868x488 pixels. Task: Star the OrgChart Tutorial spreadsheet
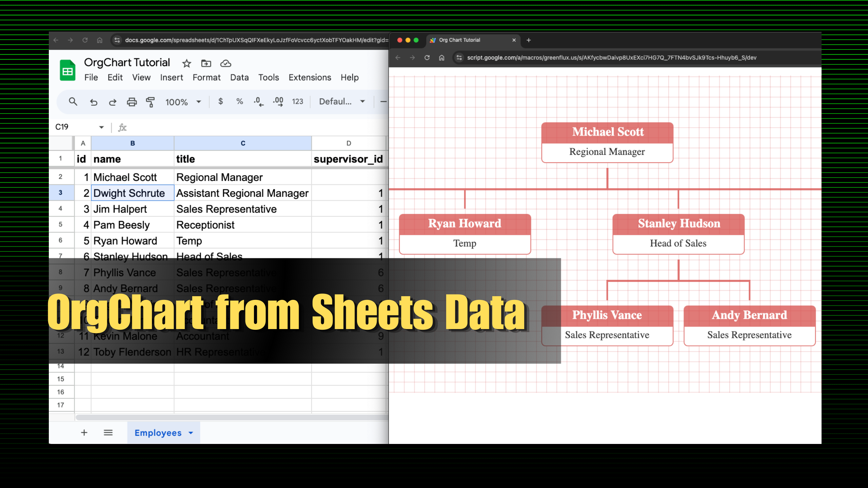click(x=186, y=63)
